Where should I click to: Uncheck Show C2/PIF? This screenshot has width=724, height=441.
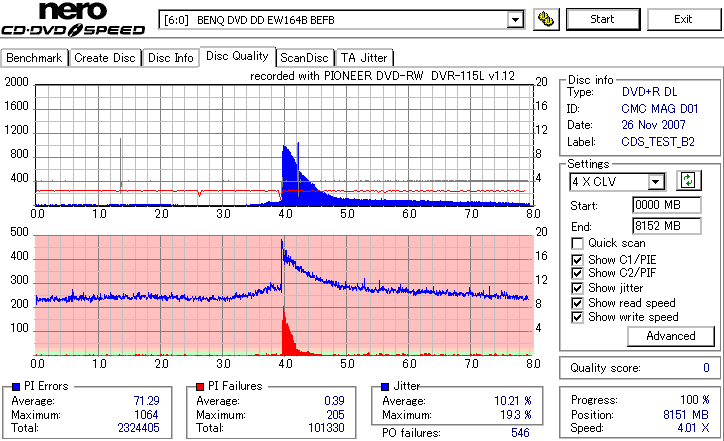tap(577, 273)
